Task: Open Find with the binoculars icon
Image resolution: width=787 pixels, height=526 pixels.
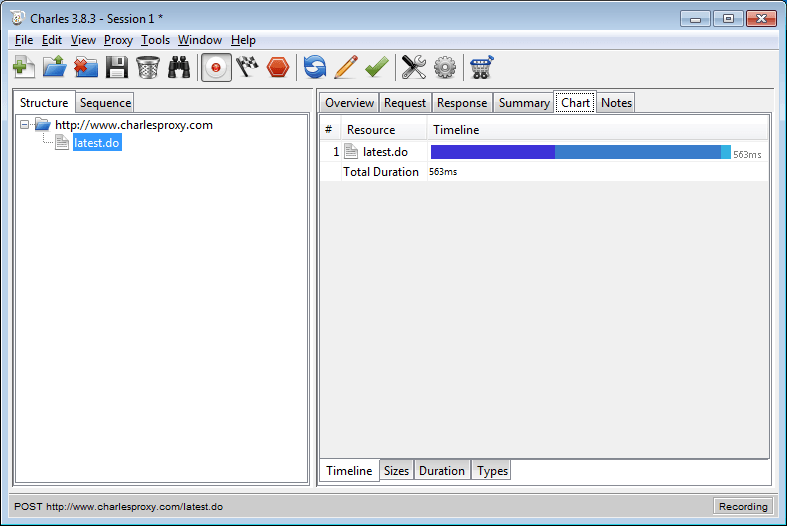Action: [x=179, y=68]
